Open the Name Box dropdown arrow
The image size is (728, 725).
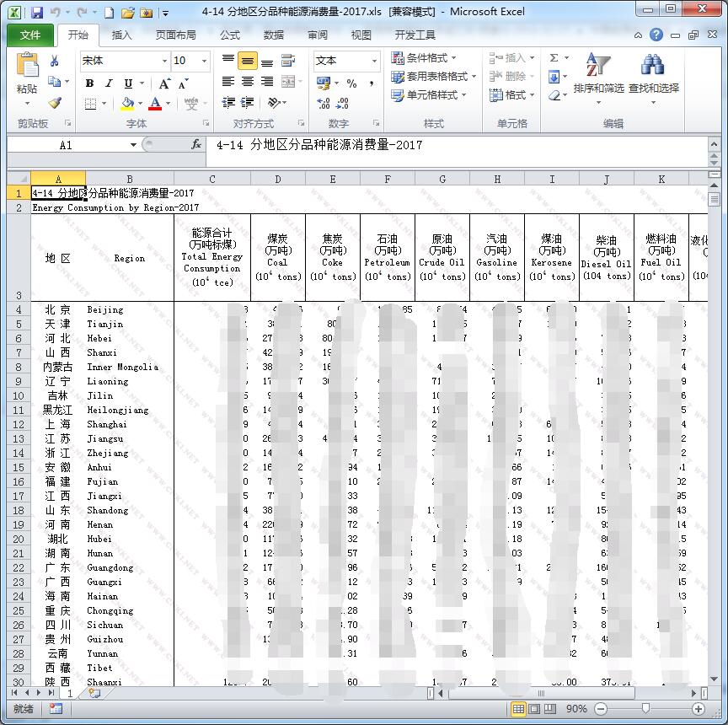133,145
